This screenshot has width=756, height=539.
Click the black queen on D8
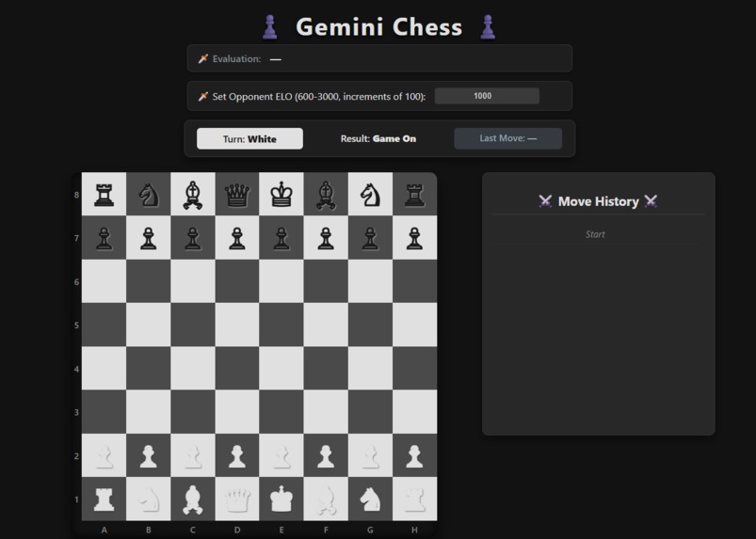click(237, 195)
